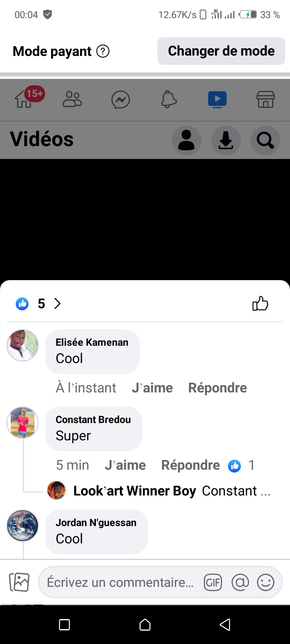This screenshot has height=644, width=290.
Task: Toggle the thumbs-up like on the post
Action: [x=260, y=303]
